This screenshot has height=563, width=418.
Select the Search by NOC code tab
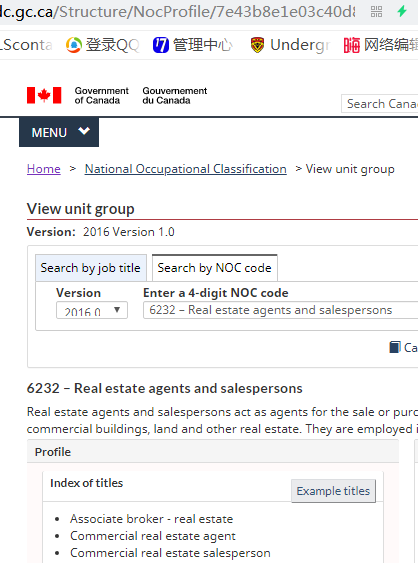point(215,268)
